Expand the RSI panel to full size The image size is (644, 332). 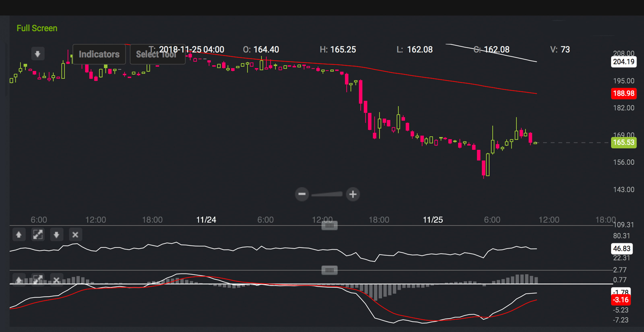point(38,235)
